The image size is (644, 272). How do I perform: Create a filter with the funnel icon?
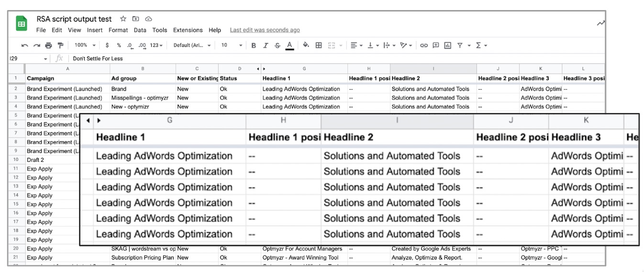460,45
